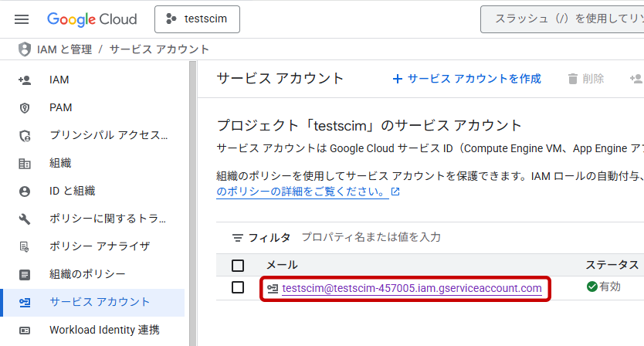Image resolution: width=644 pixels, height=346 pixels.
Task: Click the Policy Analyzer icon in sidebar
Action: (25, 246)
